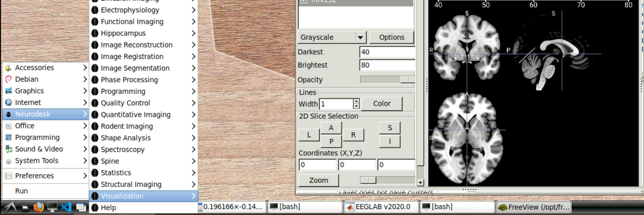The image size is (644, 215).
Task: Click the Opacity slider handle
Action: coord(407,80)
